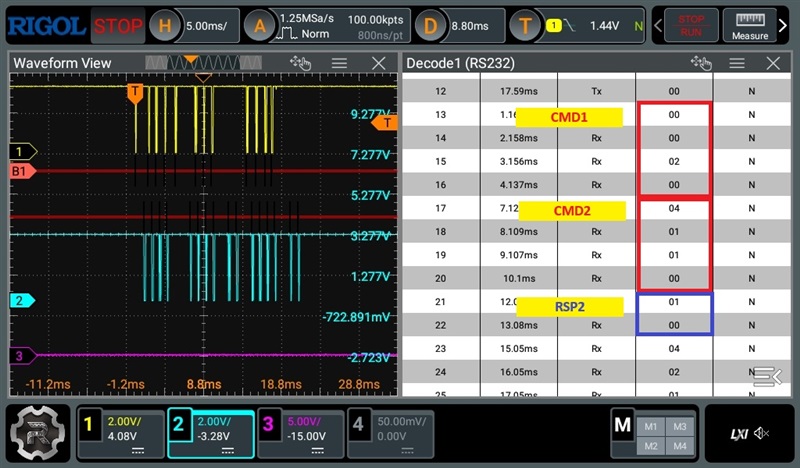Close the Waveform View panel
This screenshot has height=468, width=800.
pyautogui.click(x=379, y=63)
